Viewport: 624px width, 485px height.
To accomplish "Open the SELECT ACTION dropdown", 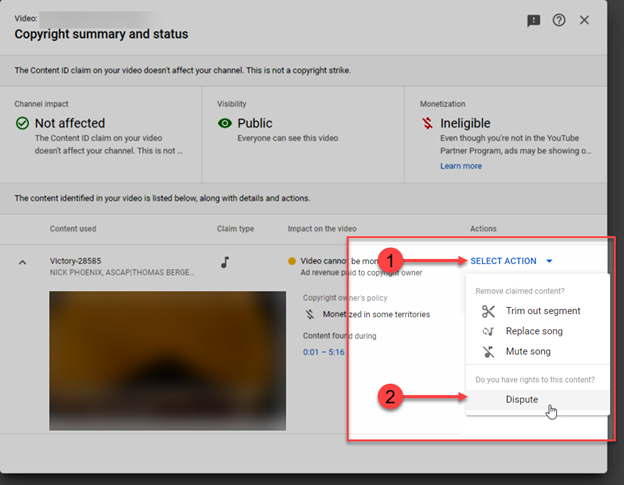I will coord(503,261).
